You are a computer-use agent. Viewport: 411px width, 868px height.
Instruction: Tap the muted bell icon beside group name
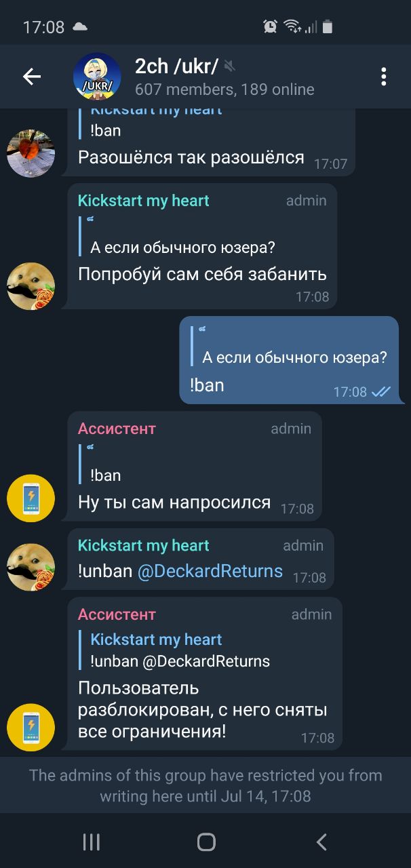click(230, 66)
